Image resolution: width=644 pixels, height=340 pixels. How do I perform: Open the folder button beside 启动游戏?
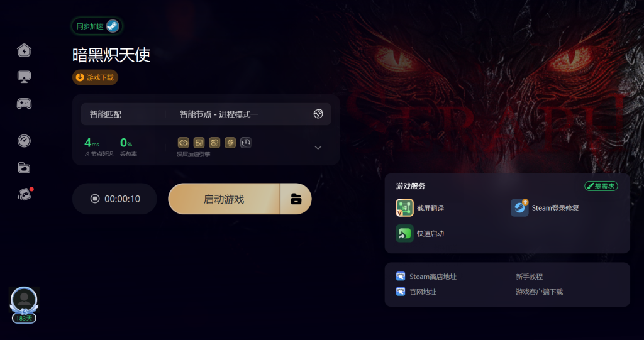tap(296, 199)
